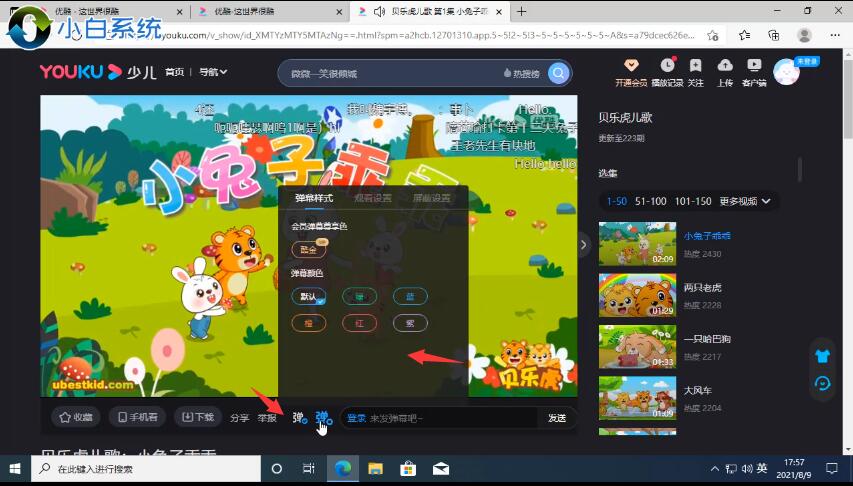Switch to second 优酷 browser tab
Viewport: 853px width, 486px height.
pyautogui.click(x=268, y=11)
